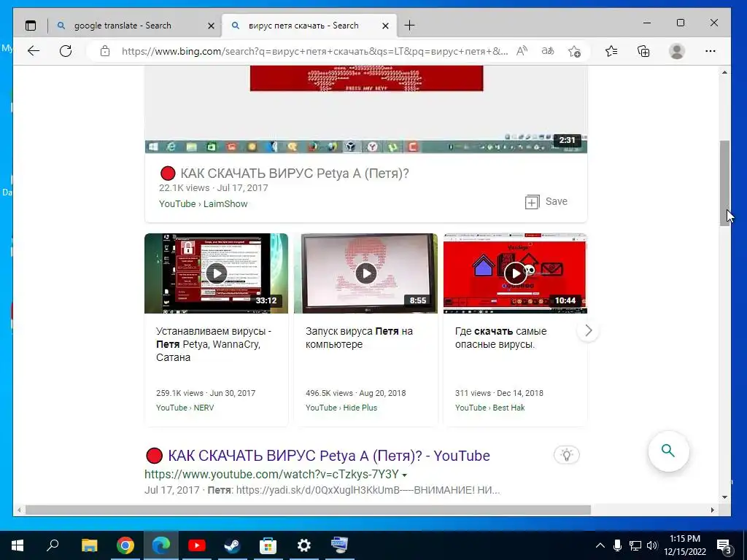Click YouTube › NERV source text
This screenshot has width=747, height=560.
pyautogui.click(x=185, y=408)
